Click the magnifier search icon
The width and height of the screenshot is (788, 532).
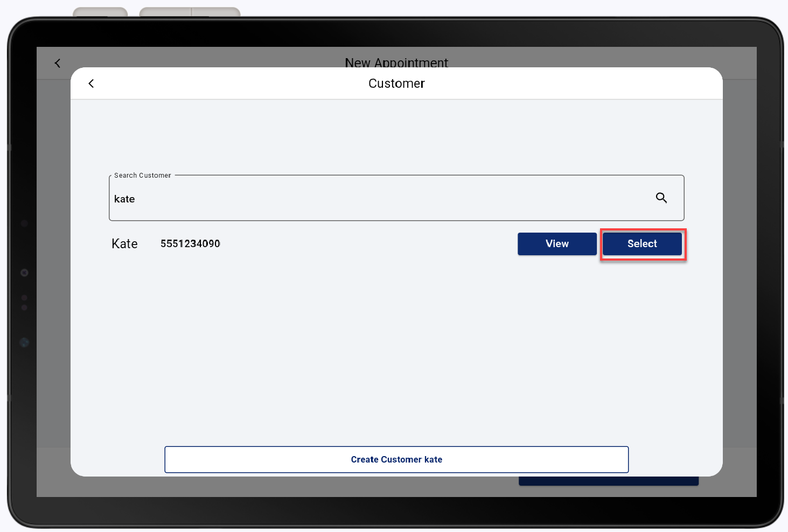pos(661,198)
